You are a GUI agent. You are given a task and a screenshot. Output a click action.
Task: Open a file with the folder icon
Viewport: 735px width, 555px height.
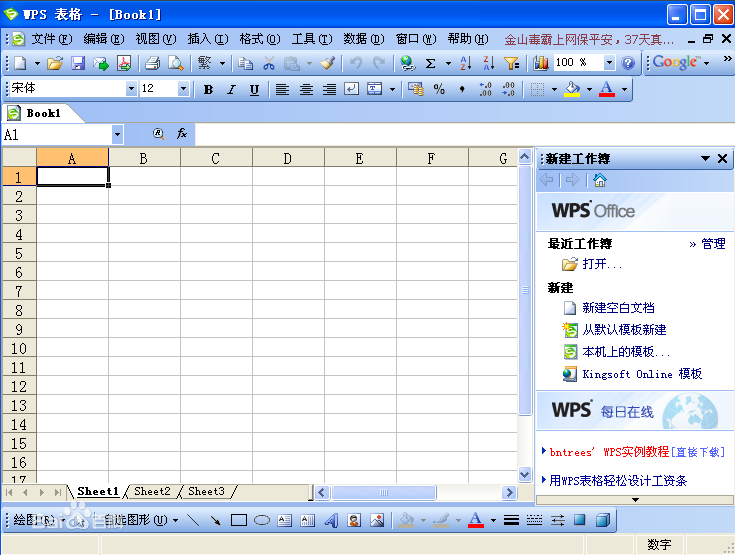[55, 63]
